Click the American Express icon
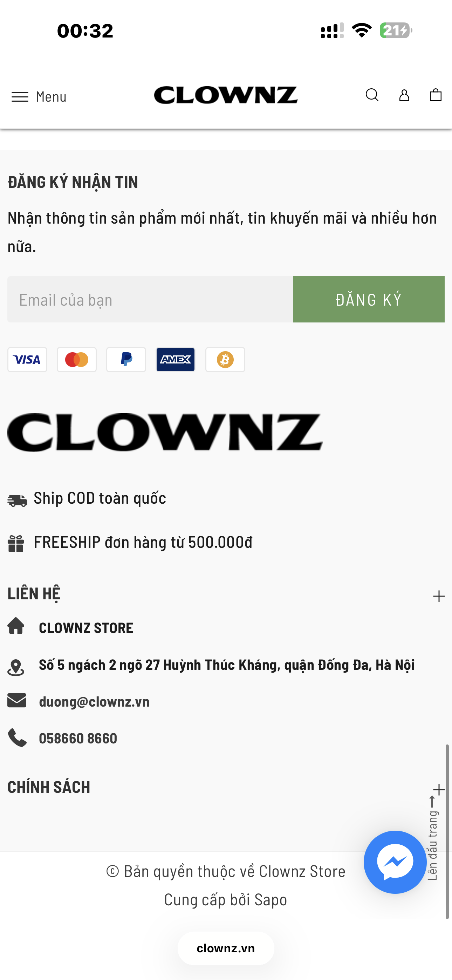Screen dimensions: 452x980 [x=176, y=360]
